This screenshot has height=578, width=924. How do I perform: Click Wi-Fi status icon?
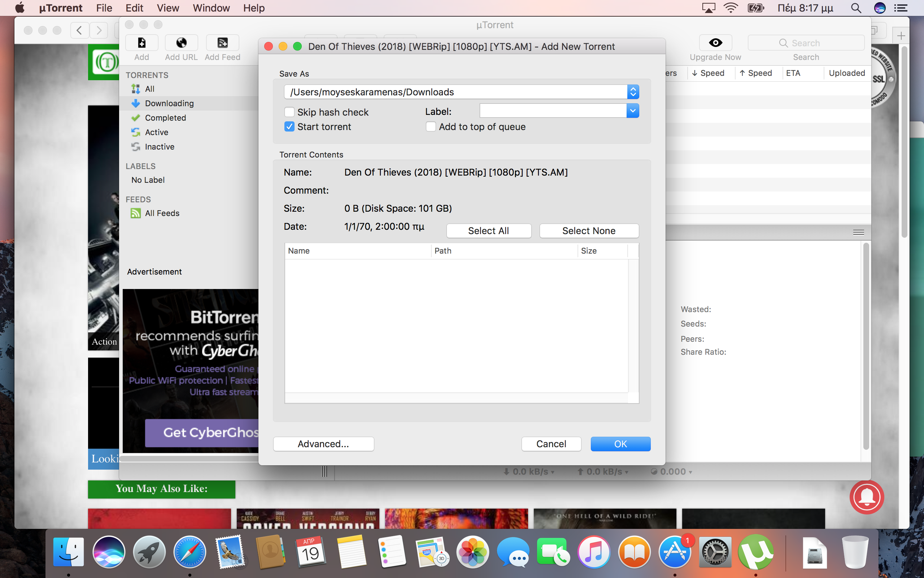(x=731, y=8)
